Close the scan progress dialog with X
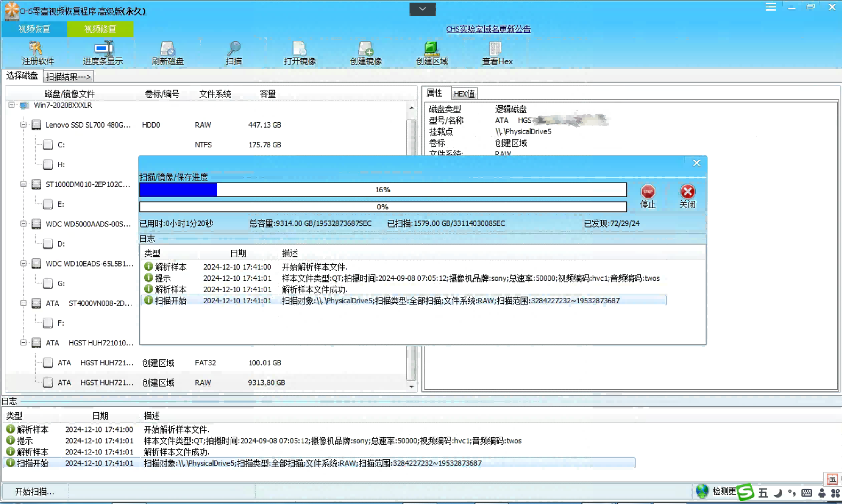 (696, 163)
